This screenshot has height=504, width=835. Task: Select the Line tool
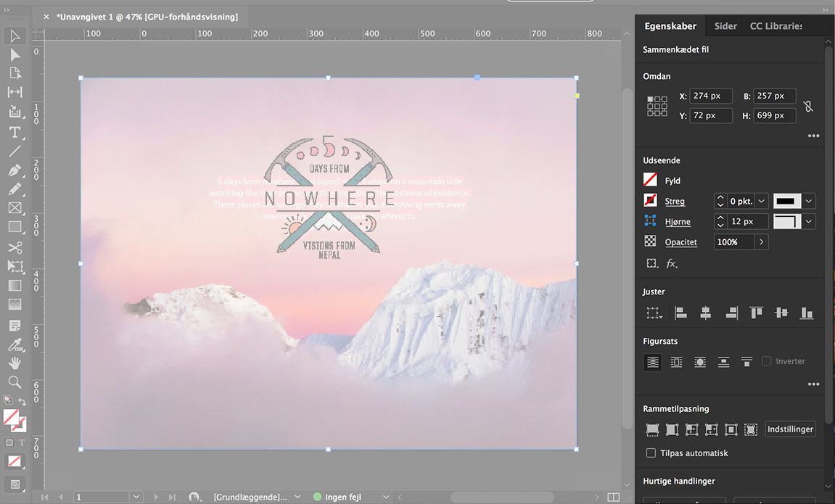[x=15, y=151]
